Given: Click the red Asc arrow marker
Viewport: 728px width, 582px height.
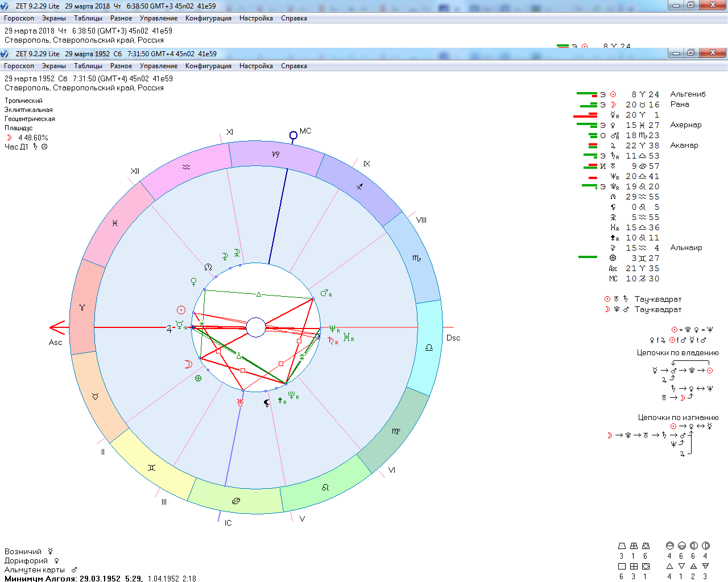Looking at the screenshot, I should point(57,327).
